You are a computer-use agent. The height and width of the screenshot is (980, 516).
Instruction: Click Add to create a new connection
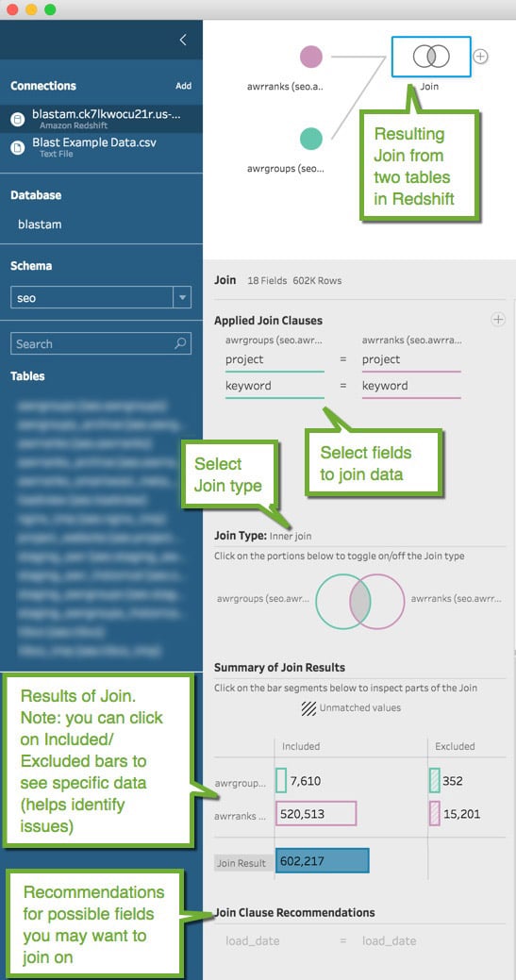coord(183,86)
